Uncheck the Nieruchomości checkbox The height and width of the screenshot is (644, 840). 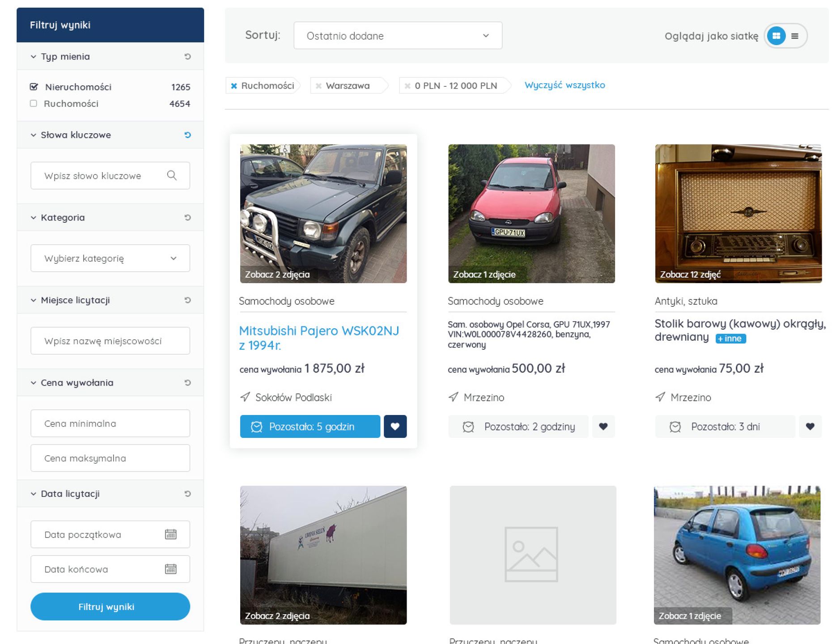(x=34, y=86)
